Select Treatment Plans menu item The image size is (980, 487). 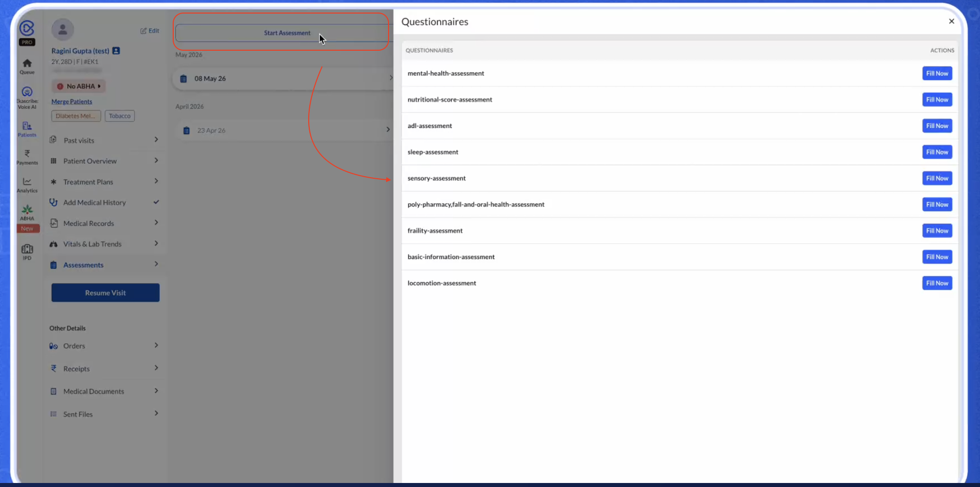(x=105, y=182)
